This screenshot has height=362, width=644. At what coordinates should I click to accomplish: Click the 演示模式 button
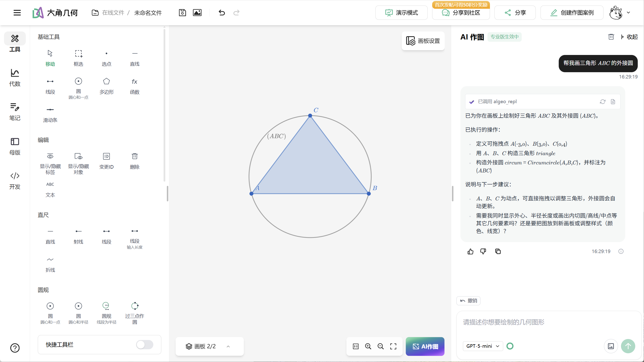(401, 12)
